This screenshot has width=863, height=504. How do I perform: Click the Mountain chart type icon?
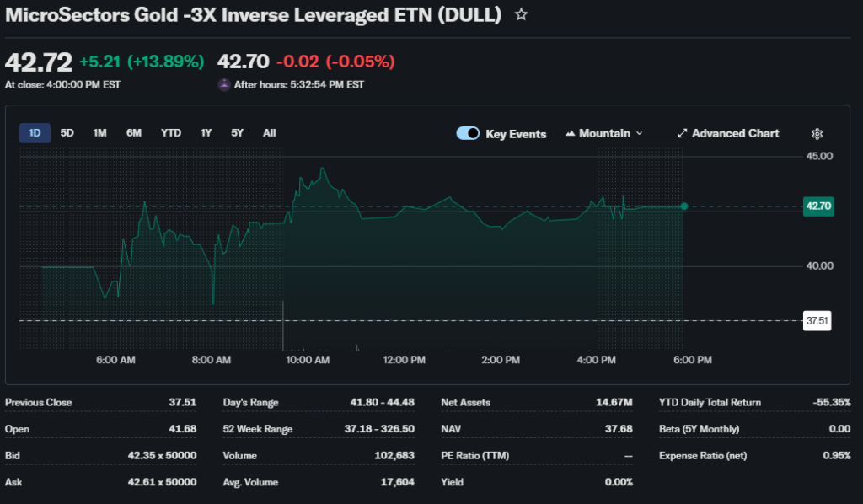coord(570,134)
